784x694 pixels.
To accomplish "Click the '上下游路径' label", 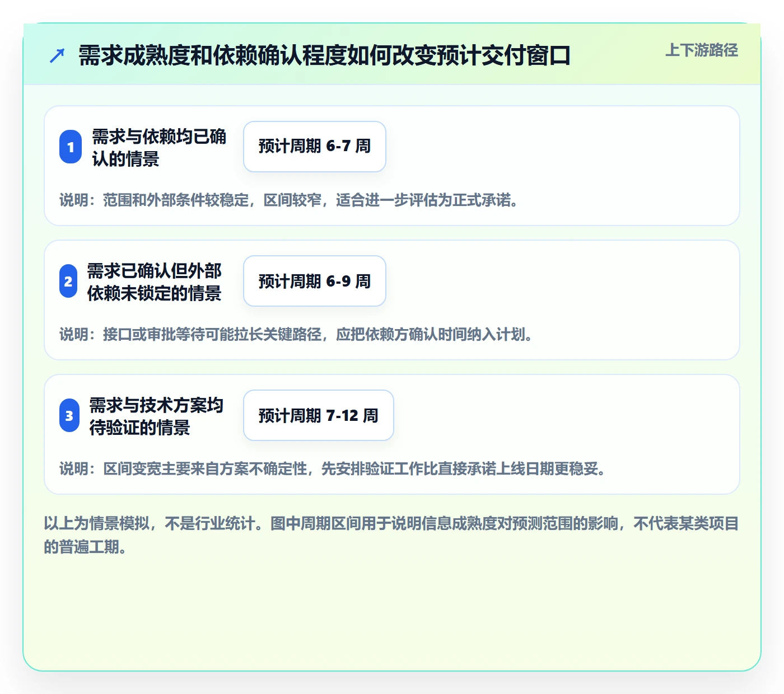I will click(702, 50).
